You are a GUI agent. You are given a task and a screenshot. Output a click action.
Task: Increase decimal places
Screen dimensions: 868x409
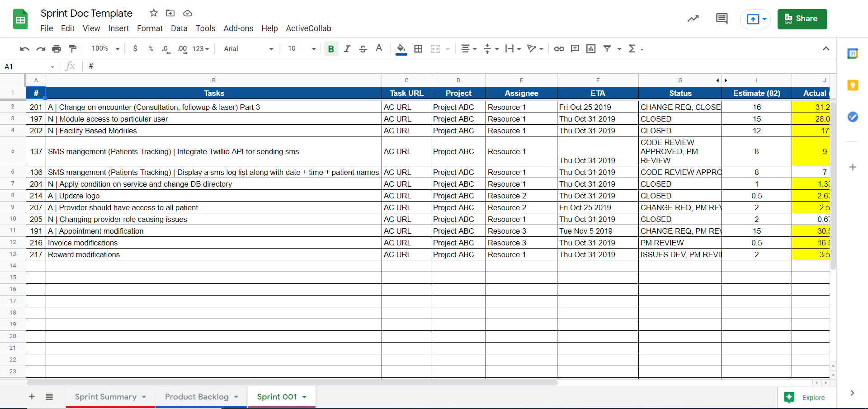tap(182, 49)
